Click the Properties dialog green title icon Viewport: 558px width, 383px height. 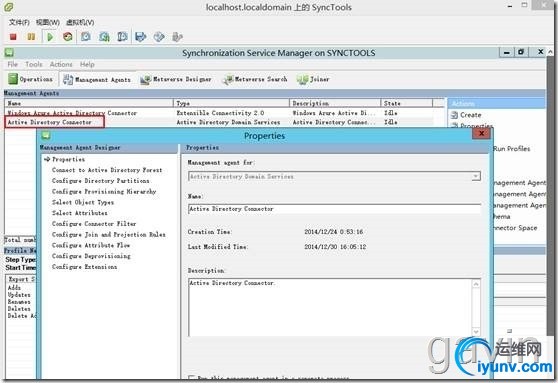click(x=46, y=135)
